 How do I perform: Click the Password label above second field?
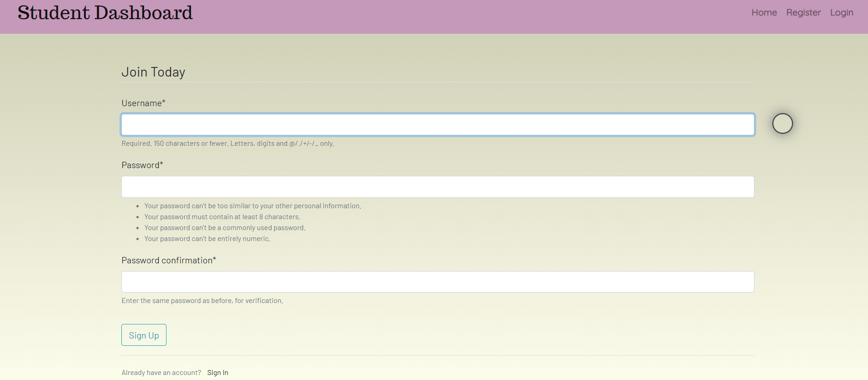click(x=142, y=165)
